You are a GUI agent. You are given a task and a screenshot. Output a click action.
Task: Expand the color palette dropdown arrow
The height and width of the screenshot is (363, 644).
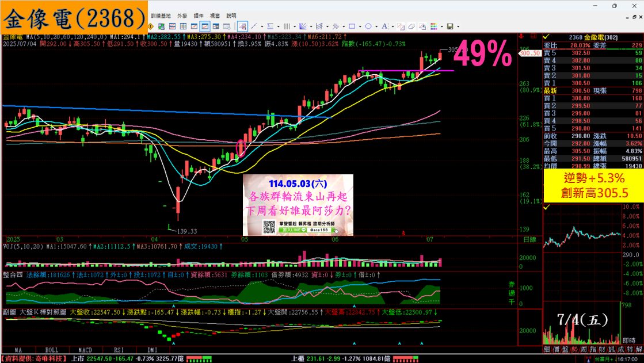[x=441, y=26]
